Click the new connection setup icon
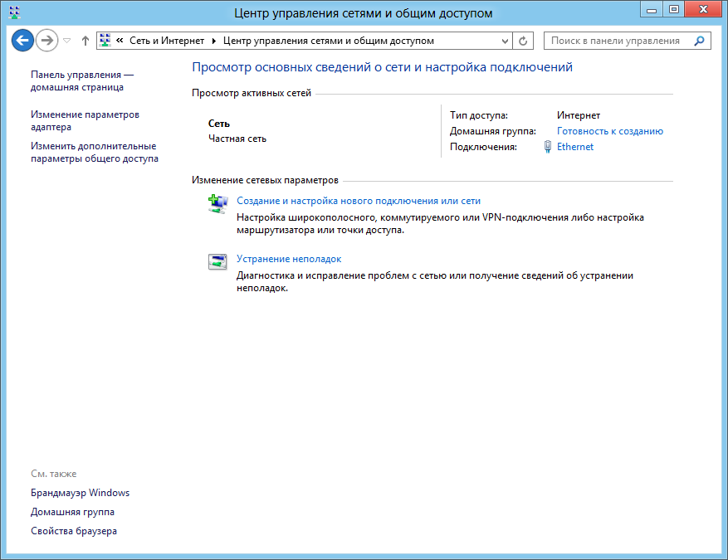728x560 pixels. (217, 204)
